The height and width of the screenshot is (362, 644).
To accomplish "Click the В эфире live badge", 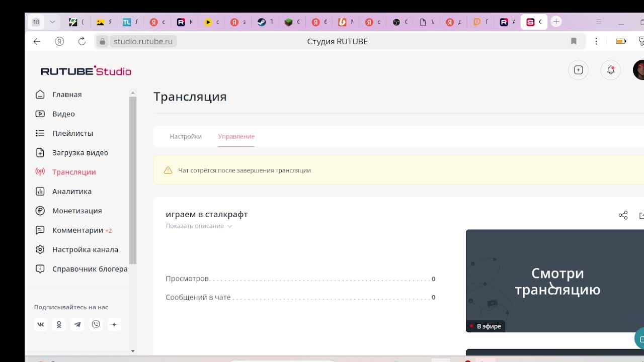I will (x=486, y=326).
